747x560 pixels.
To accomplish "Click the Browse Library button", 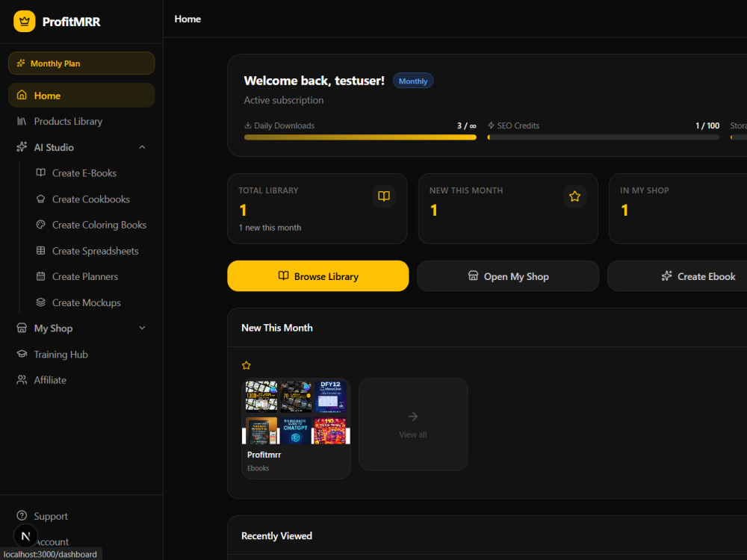I will click(317, 276).
